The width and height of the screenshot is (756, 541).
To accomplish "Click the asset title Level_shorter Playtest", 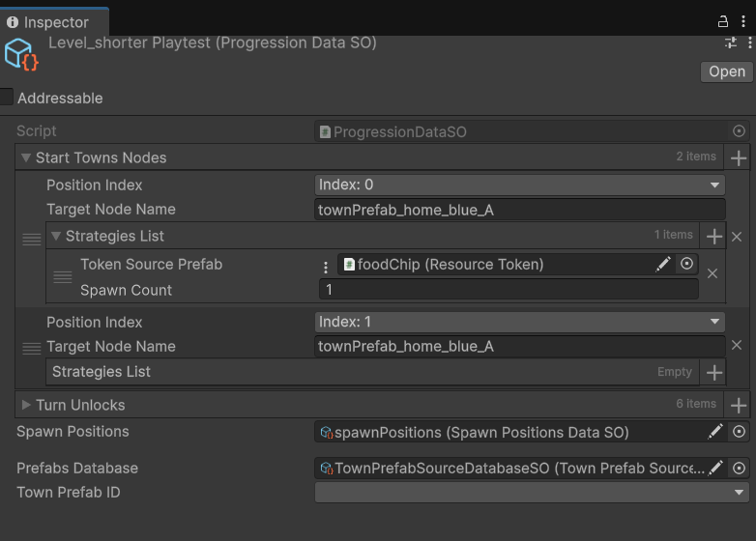I will [213, 43].
